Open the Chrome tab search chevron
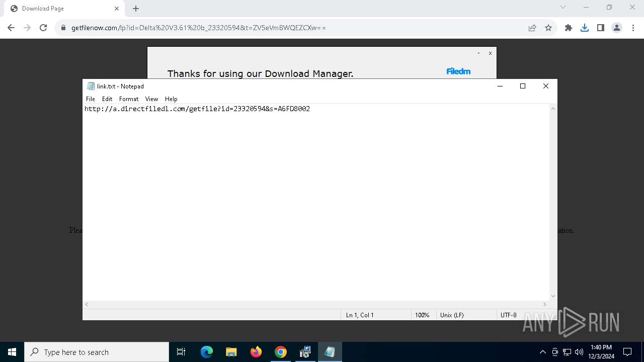644x362 pixels. point(563,7)
